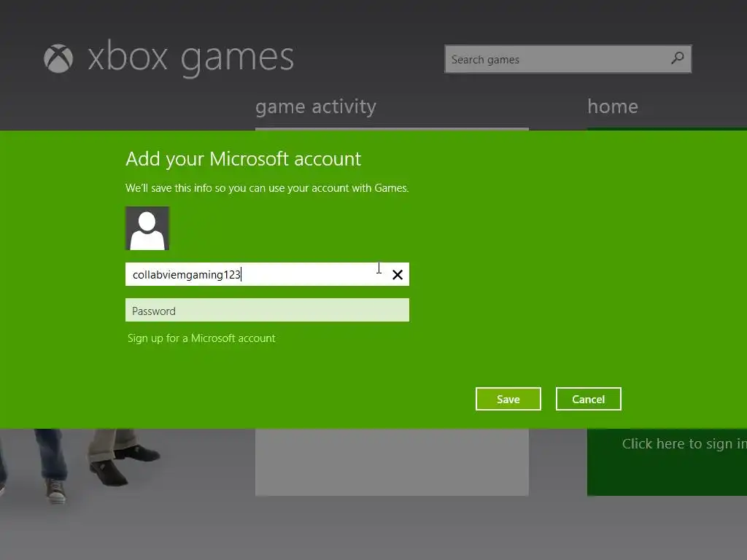Click the xbox games title text
747x560 pixels.
click(x=191, y=58)
